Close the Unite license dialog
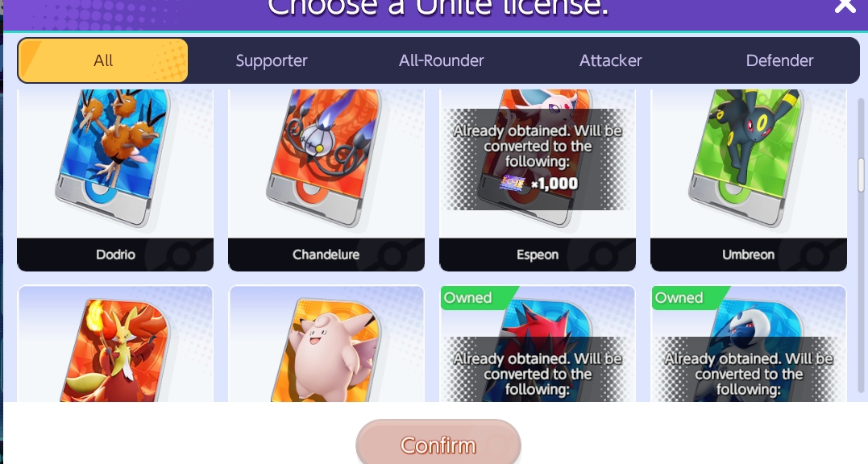868x464 pixels. click(845, 6)
